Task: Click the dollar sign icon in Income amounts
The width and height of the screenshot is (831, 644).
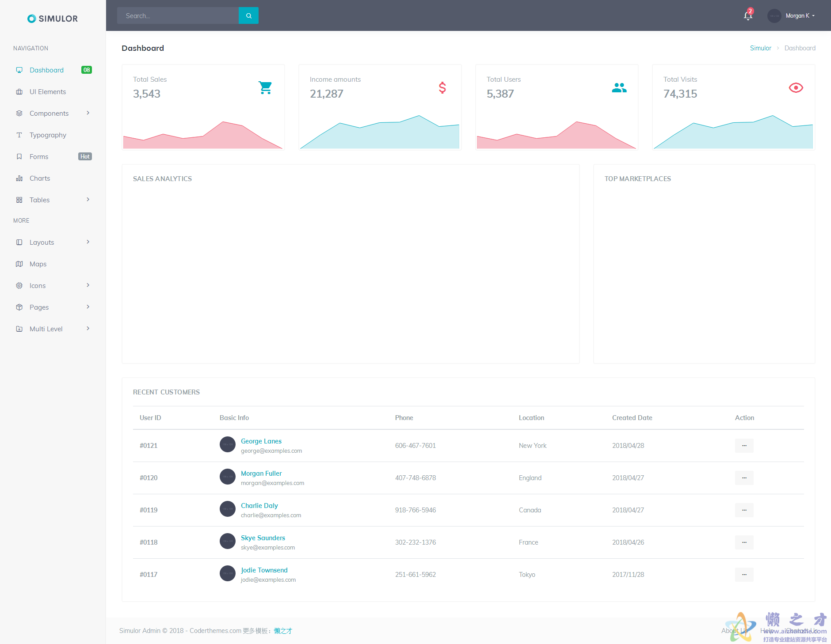Action: [442, 87]
